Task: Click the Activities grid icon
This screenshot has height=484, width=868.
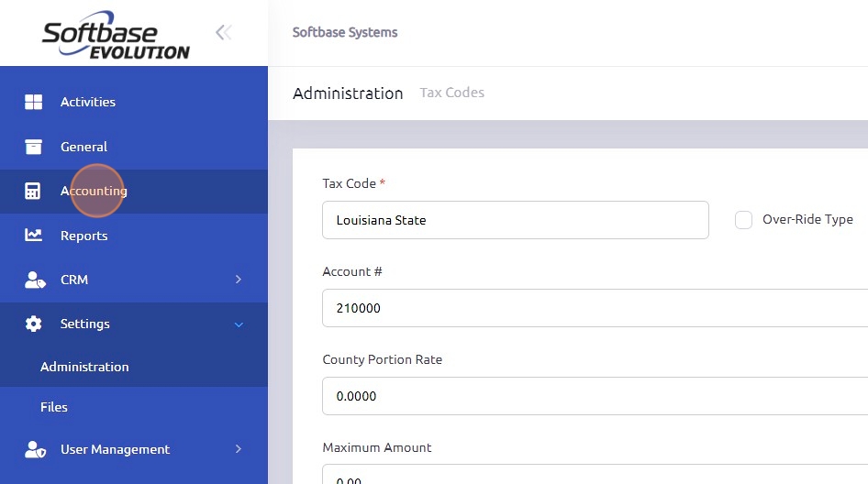Action: click(33, 102)
